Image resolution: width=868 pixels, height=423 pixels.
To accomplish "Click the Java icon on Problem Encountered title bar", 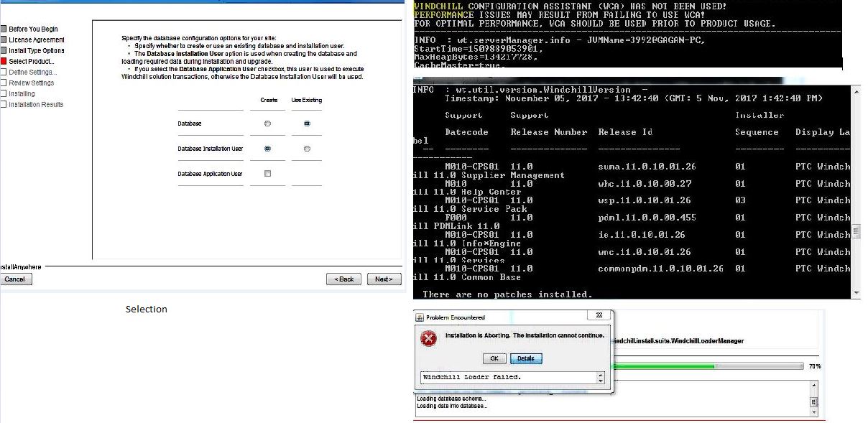I will [419, 315].
